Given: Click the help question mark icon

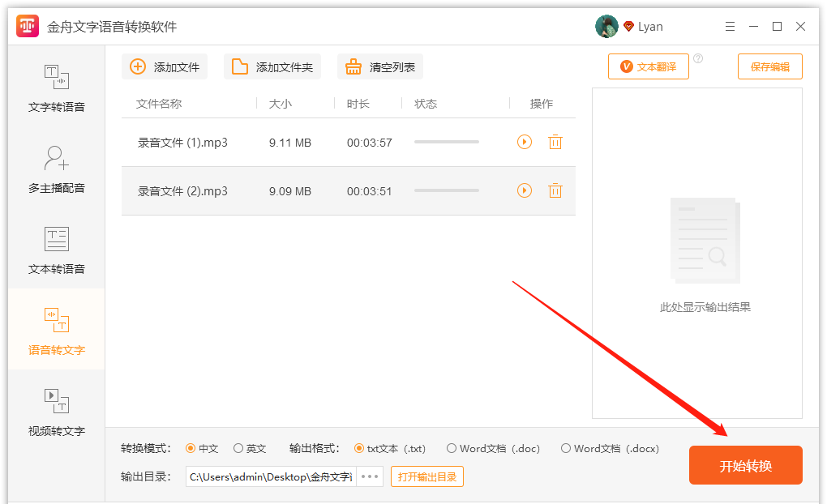Looking at the screenshot, I should click(x=698, y=58).
